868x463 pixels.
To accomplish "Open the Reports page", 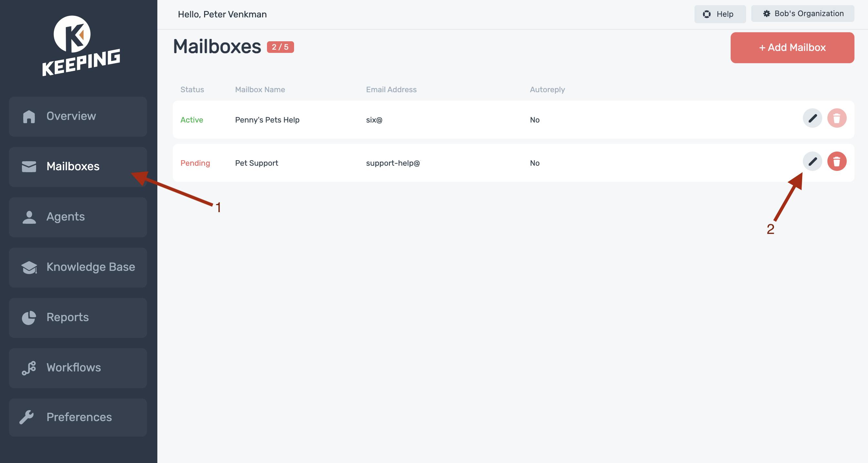I will pos(78,318).
